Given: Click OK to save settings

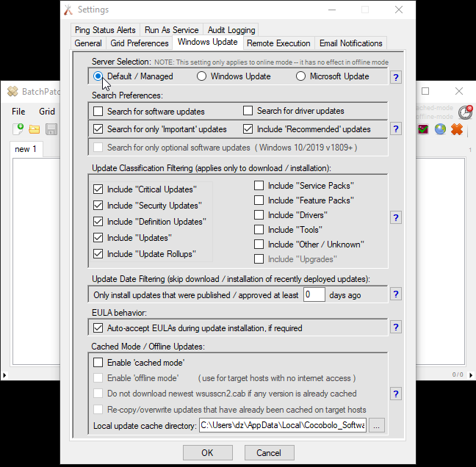Looking at the screenshot, I should pyautogui.click(x=208, y=453).
